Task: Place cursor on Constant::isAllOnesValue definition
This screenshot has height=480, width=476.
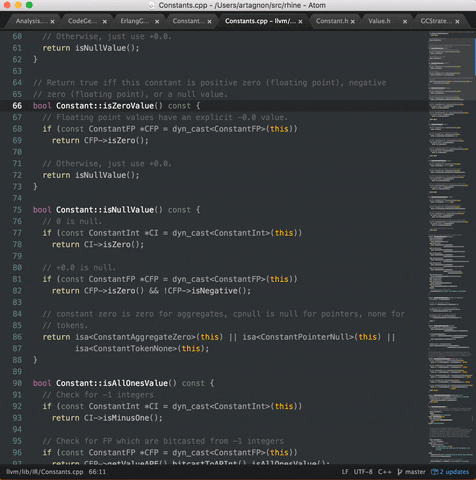Action: click(x=112, y=383)
